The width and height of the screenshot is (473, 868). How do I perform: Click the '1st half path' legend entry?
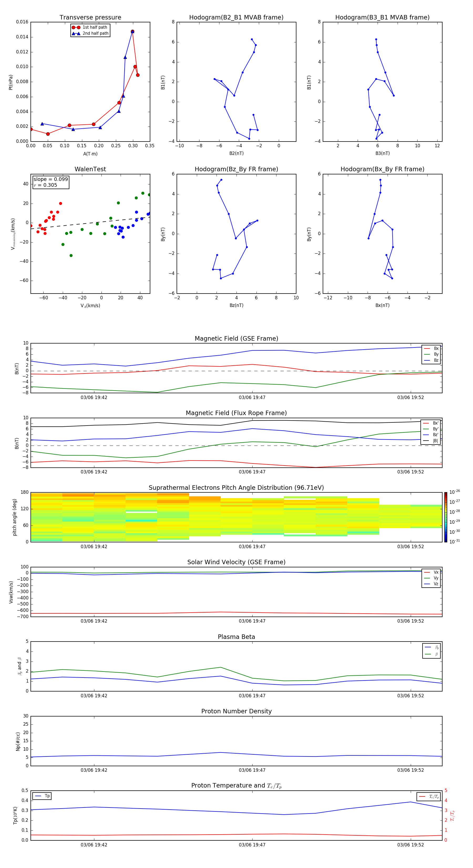90,27
